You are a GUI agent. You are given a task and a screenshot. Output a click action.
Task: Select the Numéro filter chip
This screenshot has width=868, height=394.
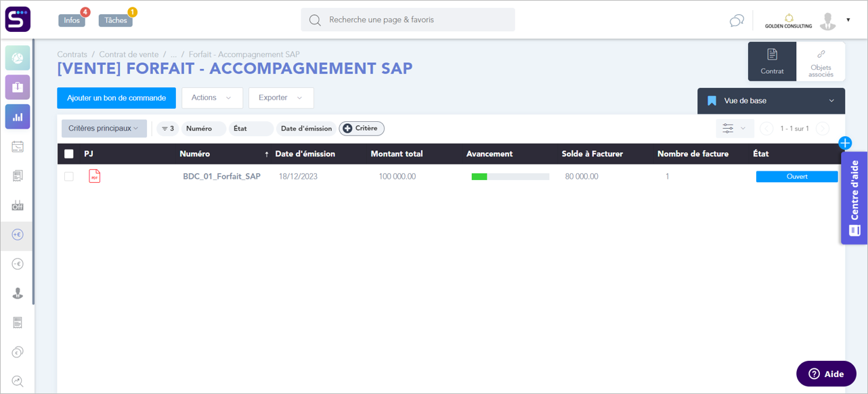[203, 129]
